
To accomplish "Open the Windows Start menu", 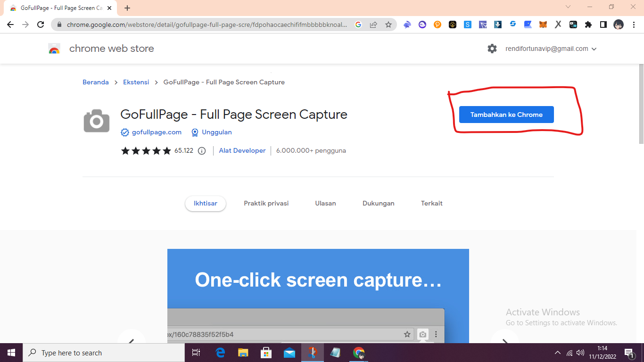I will 11,353.
